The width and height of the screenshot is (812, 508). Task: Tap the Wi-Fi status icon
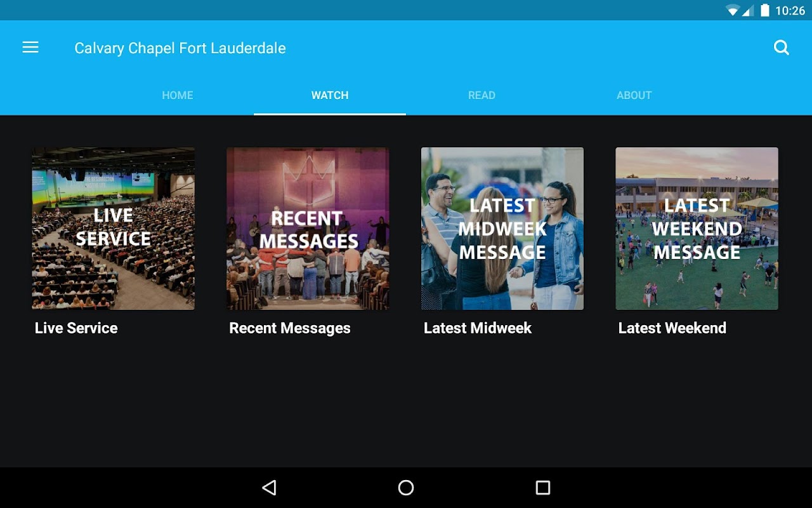733,10
